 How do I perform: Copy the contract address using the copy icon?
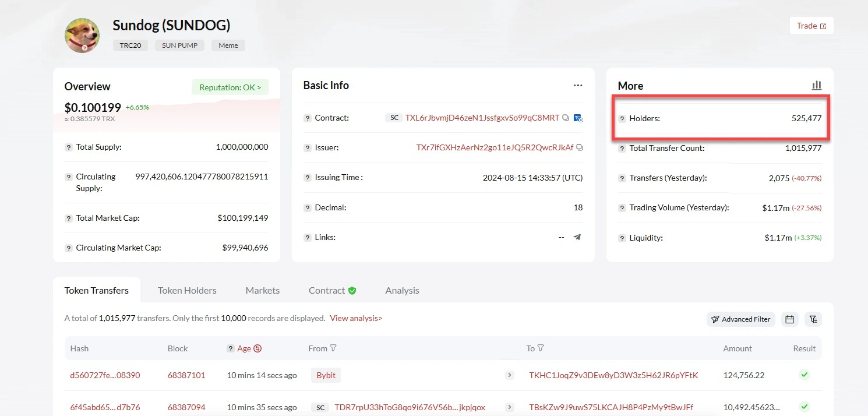pos(566,118)
